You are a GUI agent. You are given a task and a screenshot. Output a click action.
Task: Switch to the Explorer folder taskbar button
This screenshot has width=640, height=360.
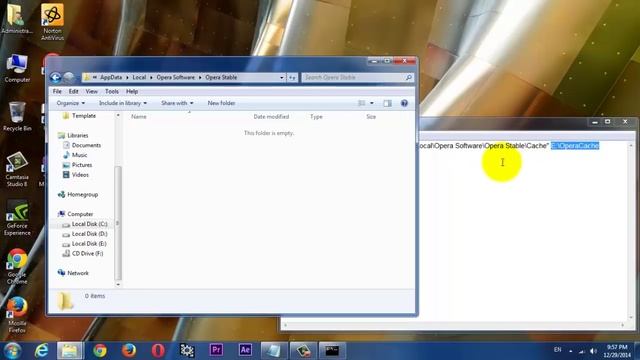(x=70, y=351)
